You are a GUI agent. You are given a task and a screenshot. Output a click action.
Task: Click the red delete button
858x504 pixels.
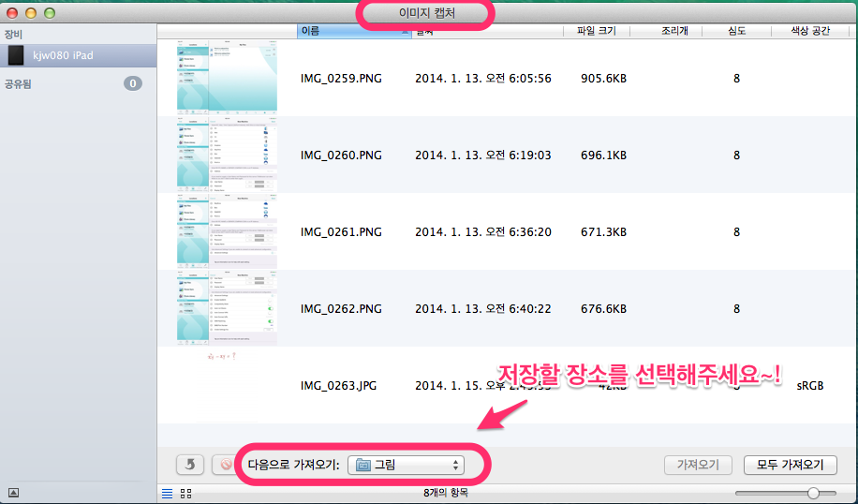click(226, 464)
